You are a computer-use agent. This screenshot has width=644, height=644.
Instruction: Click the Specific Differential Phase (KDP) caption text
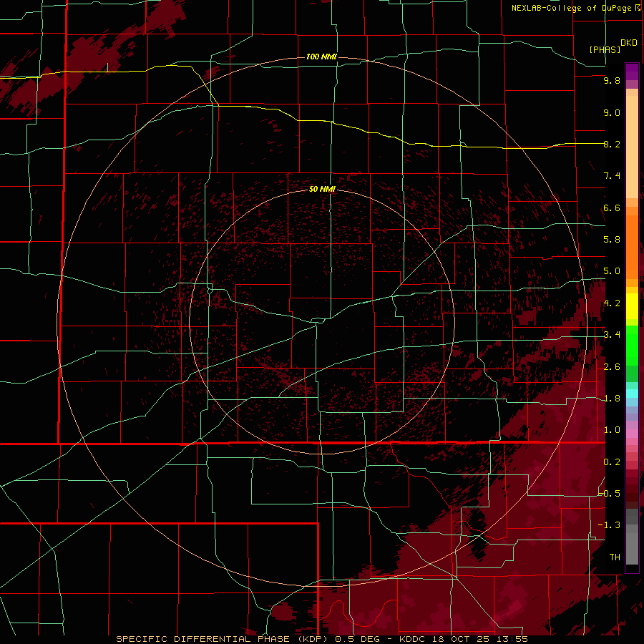click(x=224, y=639)
